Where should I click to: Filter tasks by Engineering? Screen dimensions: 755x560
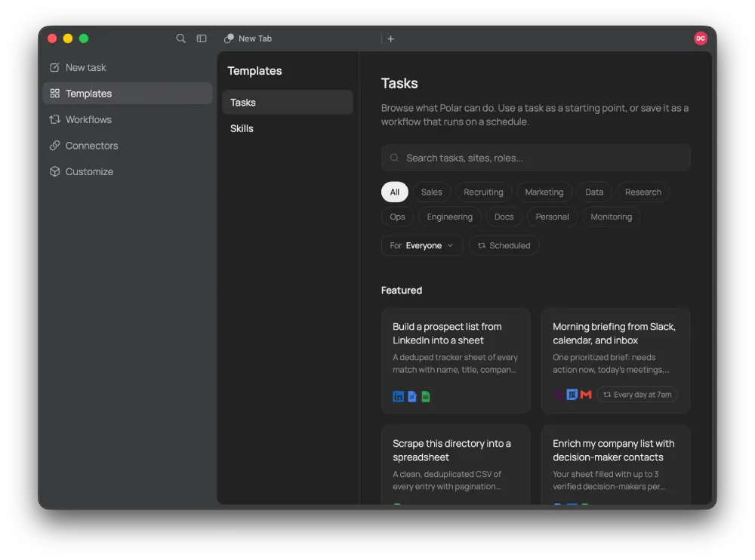pyautogui.click(x=450, y=217)
